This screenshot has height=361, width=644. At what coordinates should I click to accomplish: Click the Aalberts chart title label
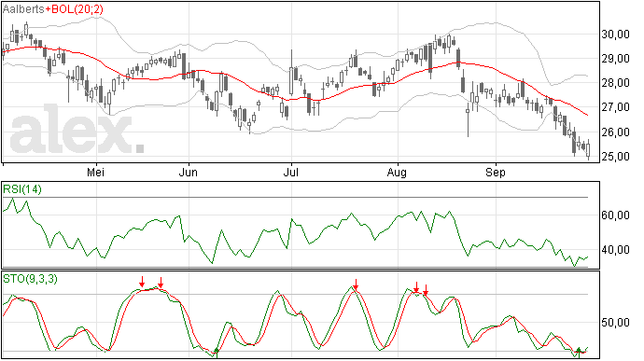(23, 9)
